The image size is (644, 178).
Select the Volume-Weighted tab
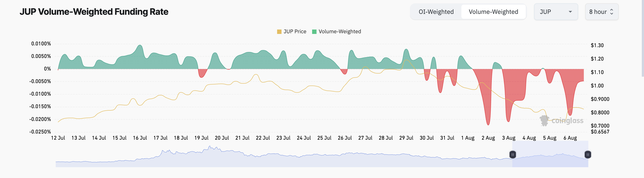coord(493,12)
